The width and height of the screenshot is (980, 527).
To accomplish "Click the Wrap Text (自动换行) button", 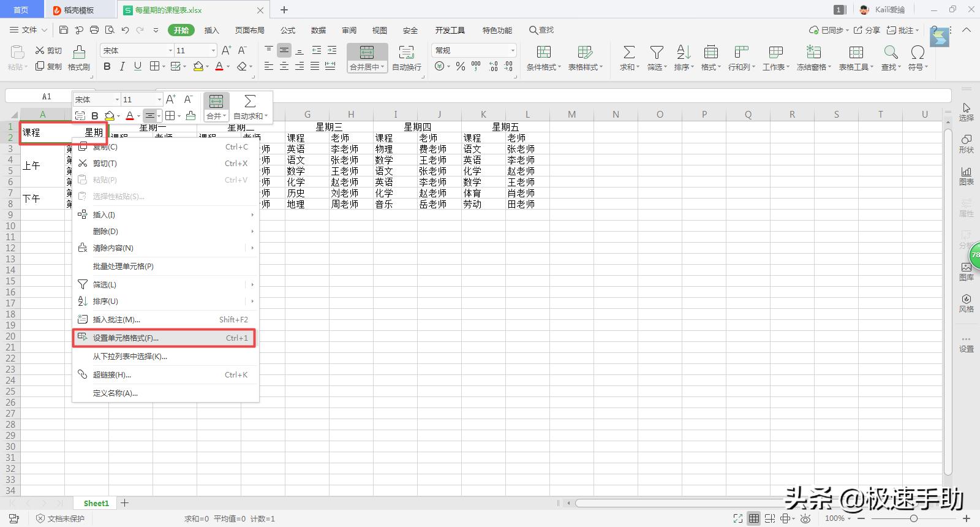I will click(x=407, y=58).
